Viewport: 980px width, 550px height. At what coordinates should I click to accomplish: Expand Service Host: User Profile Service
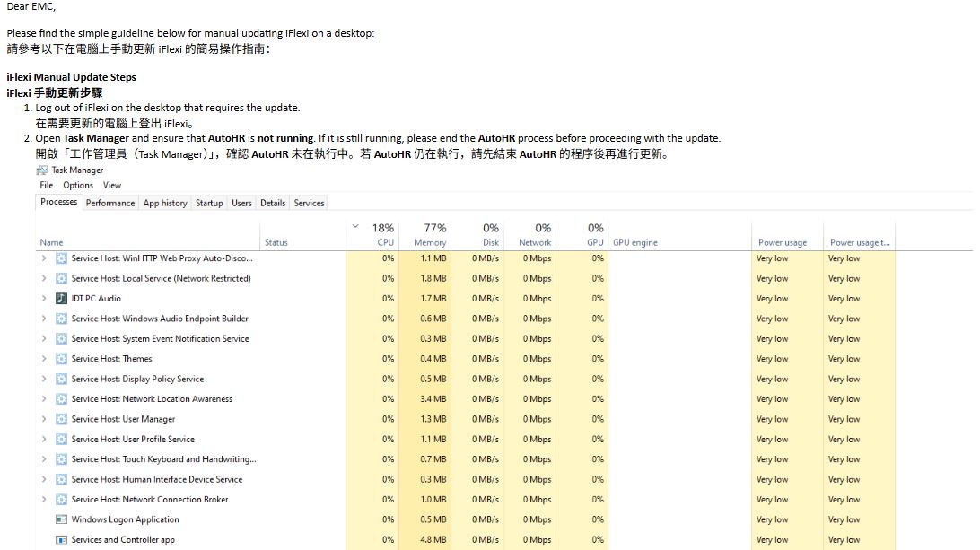(x=44, y=439)
